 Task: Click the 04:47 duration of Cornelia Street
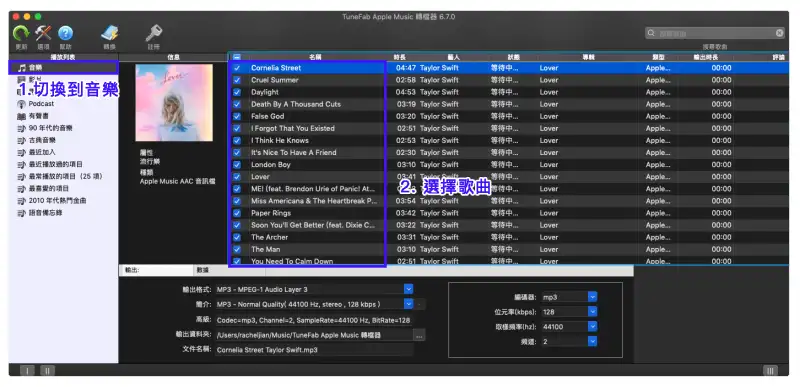(406, 68)
